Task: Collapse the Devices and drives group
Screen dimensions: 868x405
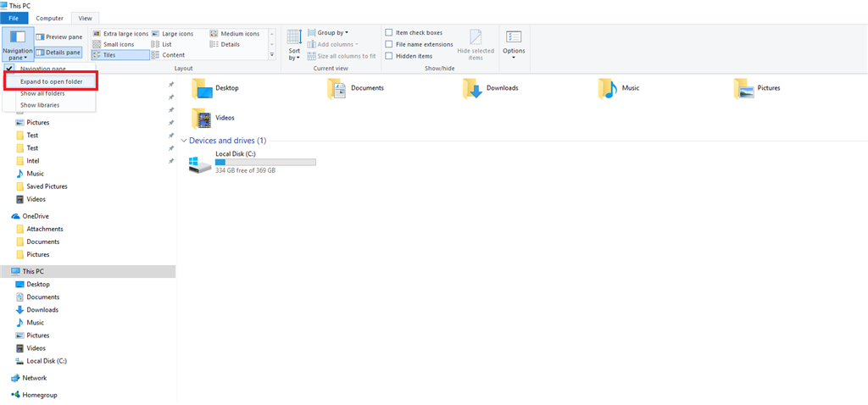Action: coord(183,141)
